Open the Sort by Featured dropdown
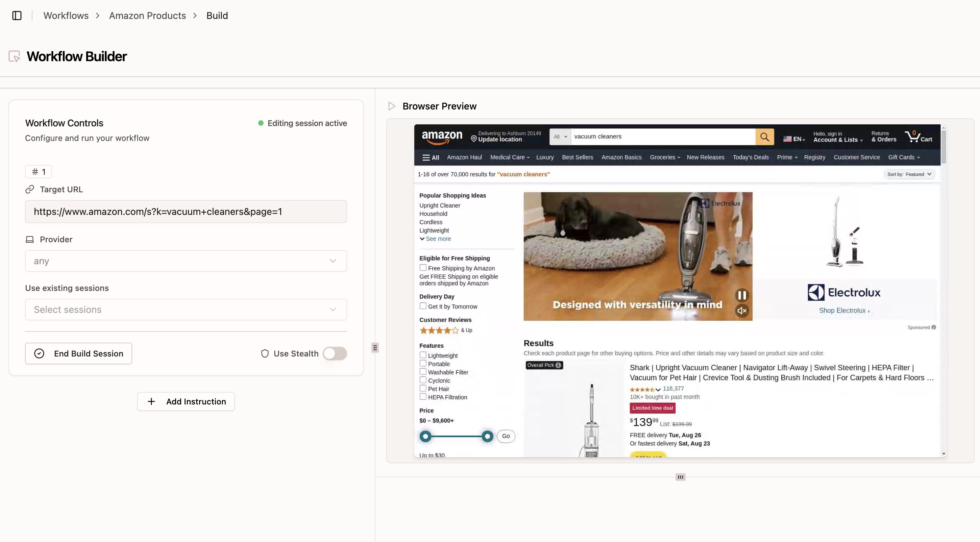The image size is (980, 542). [x=909, y=174]
